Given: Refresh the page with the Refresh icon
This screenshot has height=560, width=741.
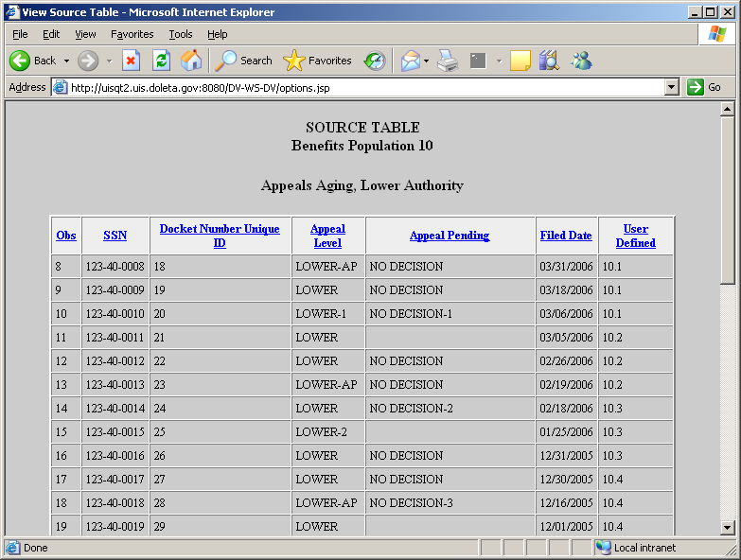Looking at the screenshot, I should point(161,61).
